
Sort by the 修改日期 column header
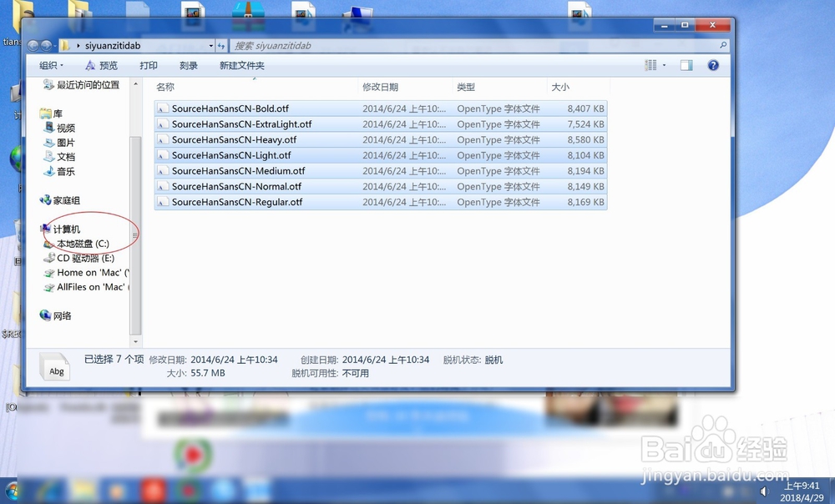[x=406, y=87]
